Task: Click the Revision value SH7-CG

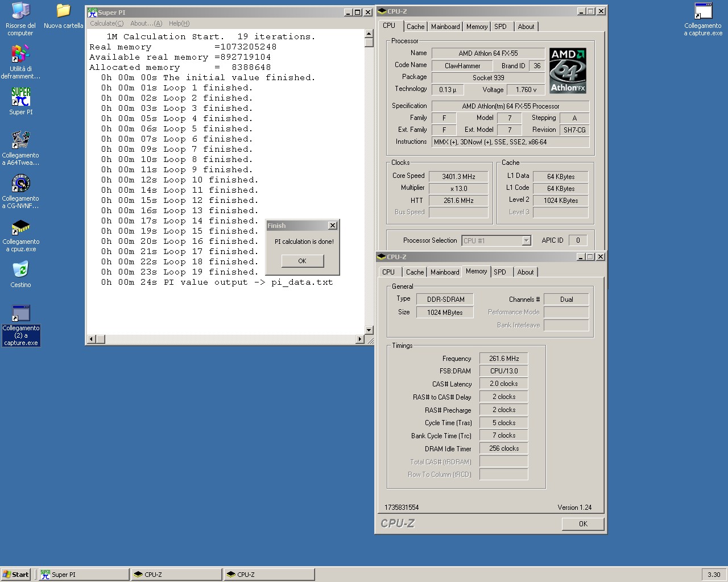Action: [574, 130]
